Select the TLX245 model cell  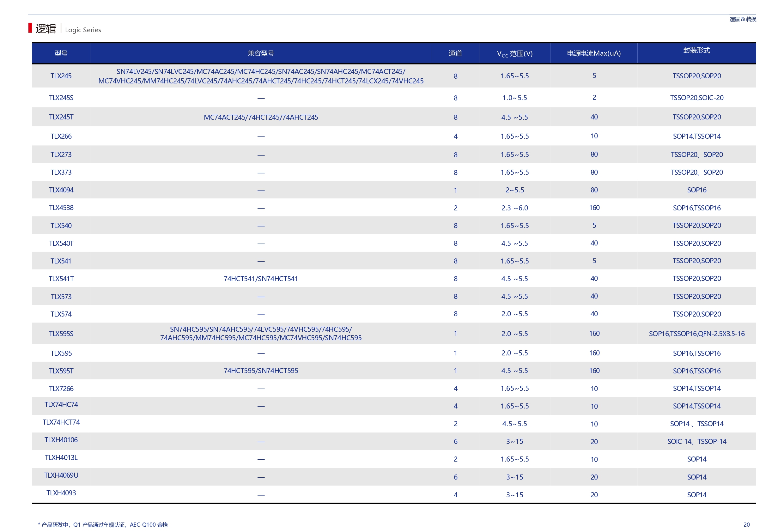pyautogui.click(x=61, y=76)
